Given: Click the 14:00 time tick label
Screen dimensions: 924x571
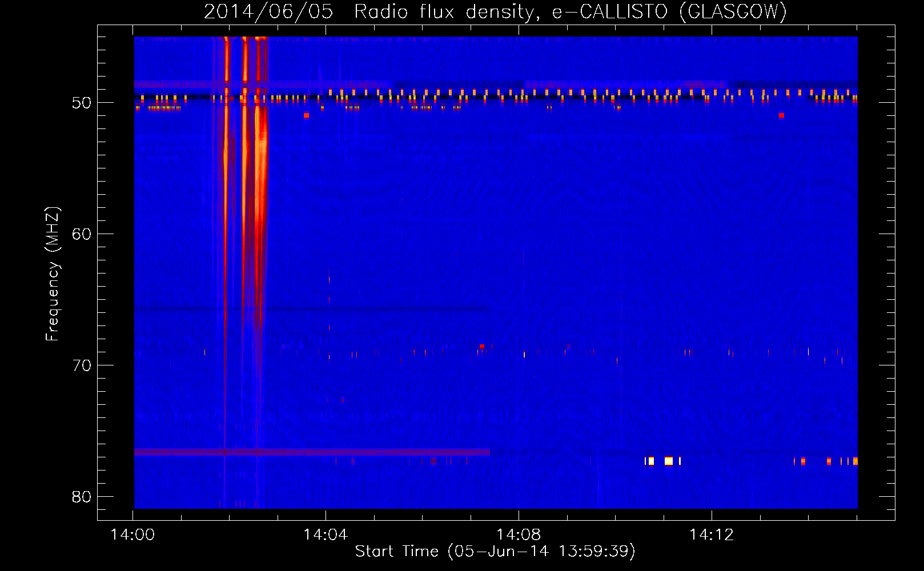Looking at the screenshot, I should pos(132,534).
